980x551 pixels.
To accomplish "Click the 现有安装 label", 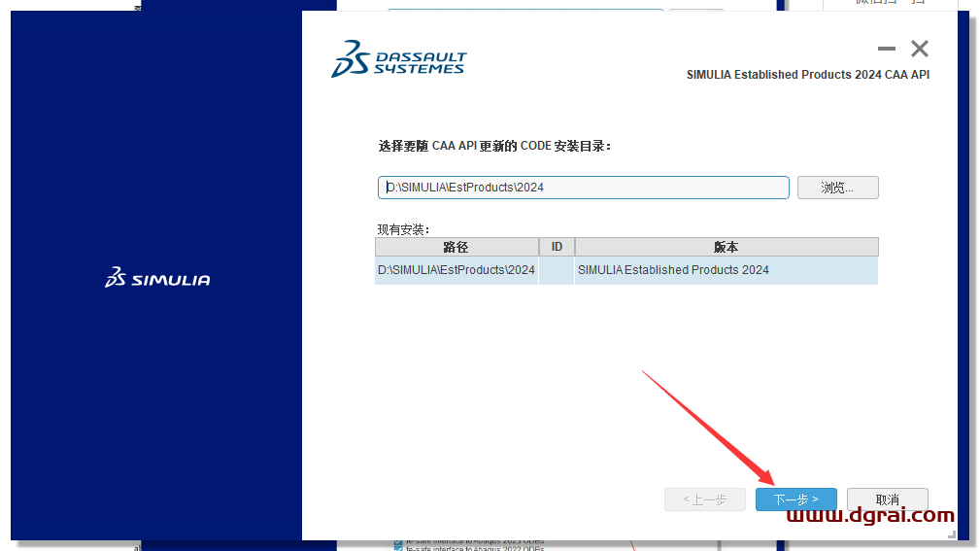I will (403, 229).
